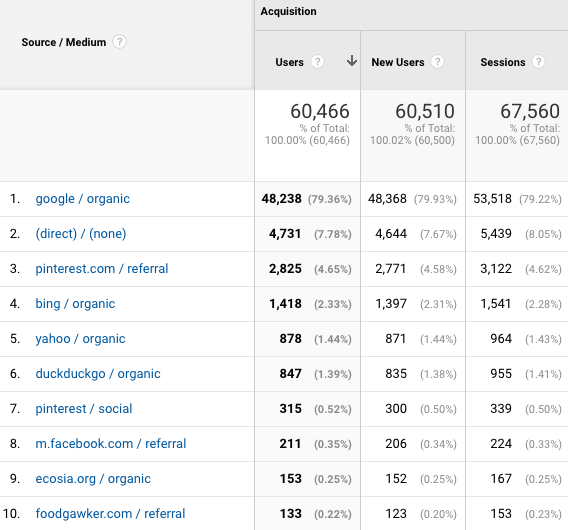Click percentage (4.58%) in New Users column
The image size is (568, 530).
coord(438,269)
